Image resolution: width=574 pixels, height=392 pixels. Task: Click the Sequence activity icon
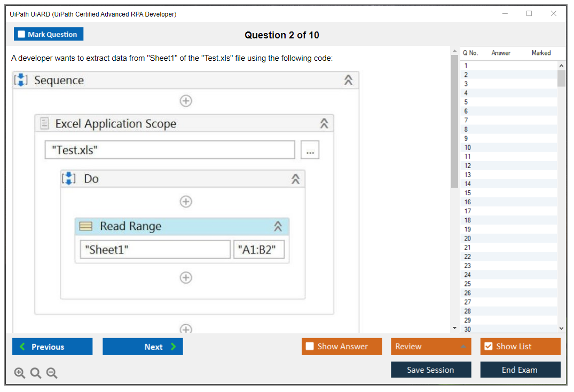(21, 81)
